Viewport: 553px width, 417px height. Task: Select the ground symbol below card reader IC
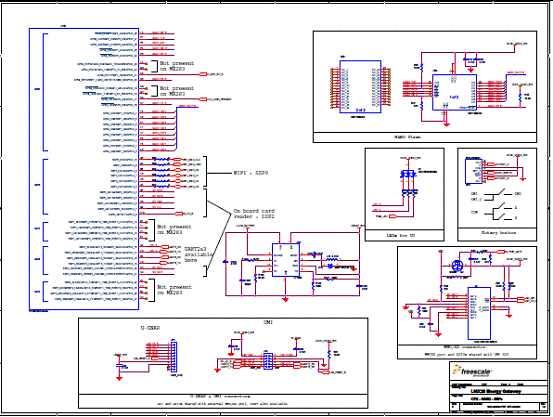coord(285,300)
